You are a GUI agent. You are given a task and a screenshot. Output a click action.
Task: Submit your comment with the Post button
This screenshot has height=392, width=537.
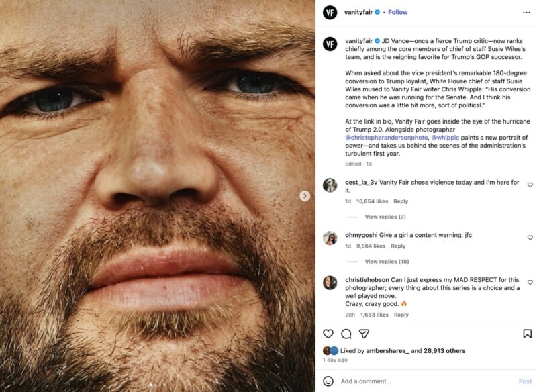(x=524, y=381)
